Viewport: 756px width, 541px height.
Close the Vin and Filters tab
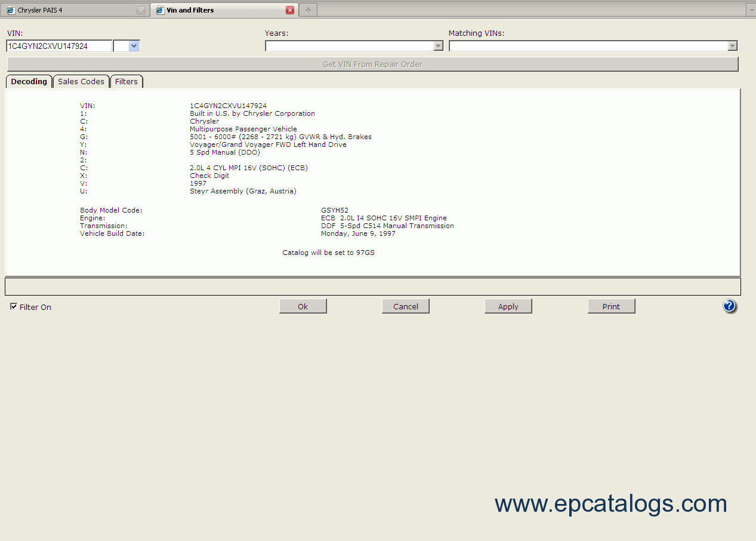point(290,10)
